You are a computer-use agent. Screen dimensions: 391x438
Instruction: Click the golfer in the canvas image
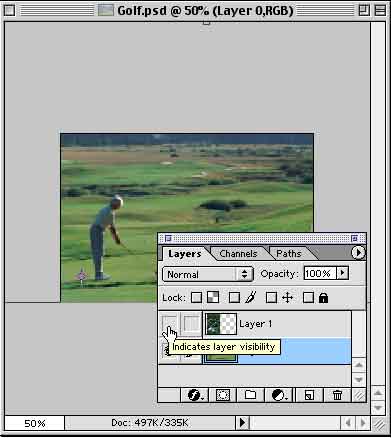(104, 237)
